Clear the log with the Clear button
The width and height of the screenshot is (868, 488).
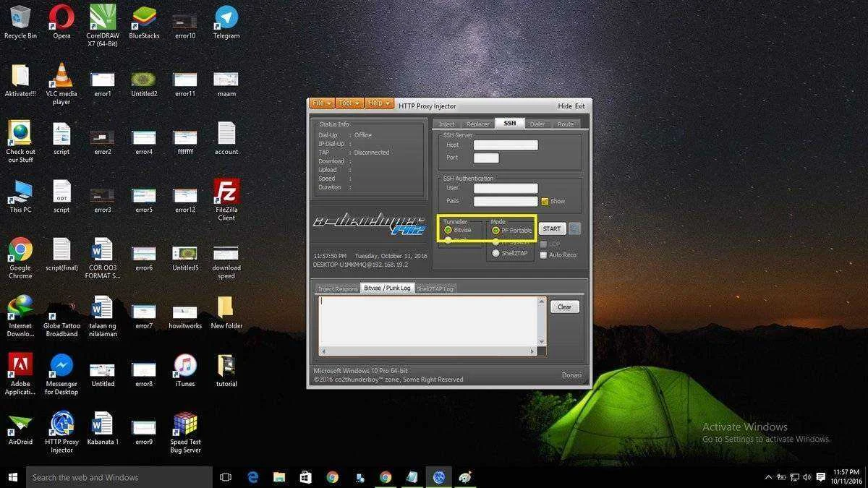(565, 307)
